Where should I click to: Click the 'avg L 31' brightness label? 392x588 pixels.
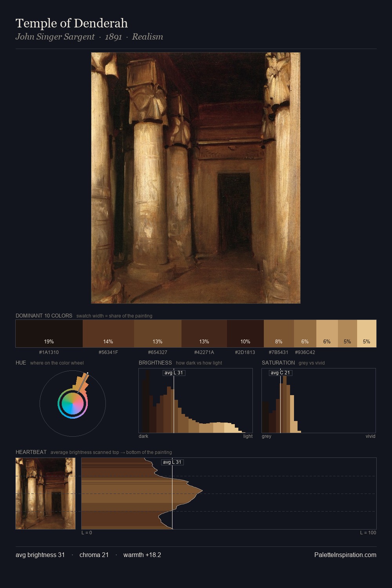[174, 373]
